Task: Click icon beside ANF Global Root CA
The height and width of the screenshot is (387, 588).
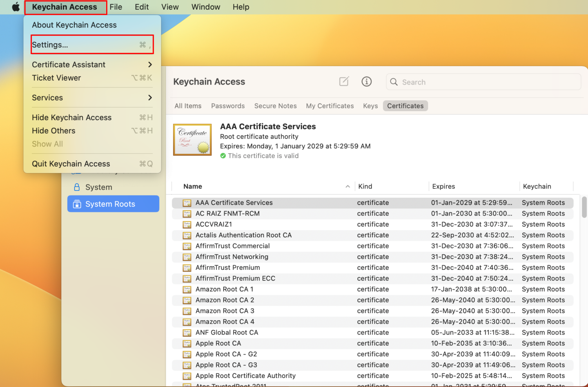Action: (x=187, y=333)
